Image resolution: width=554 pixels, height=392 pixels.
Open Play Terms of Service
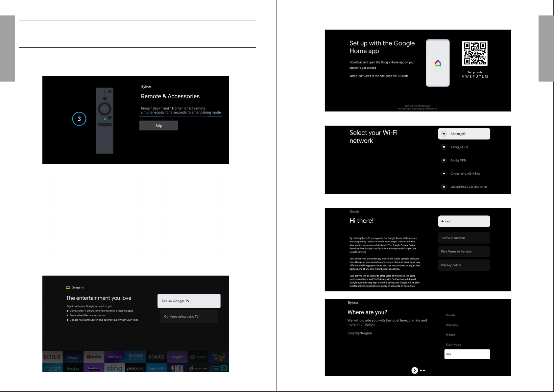(464, 252)
